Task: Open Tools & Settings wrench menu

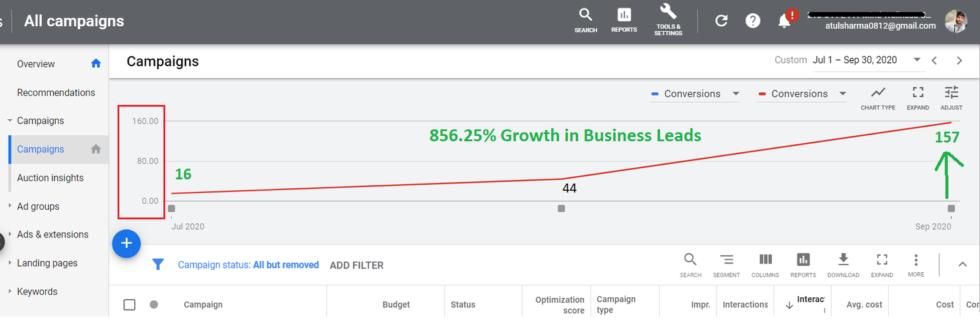Action: [x=668, y=20]
